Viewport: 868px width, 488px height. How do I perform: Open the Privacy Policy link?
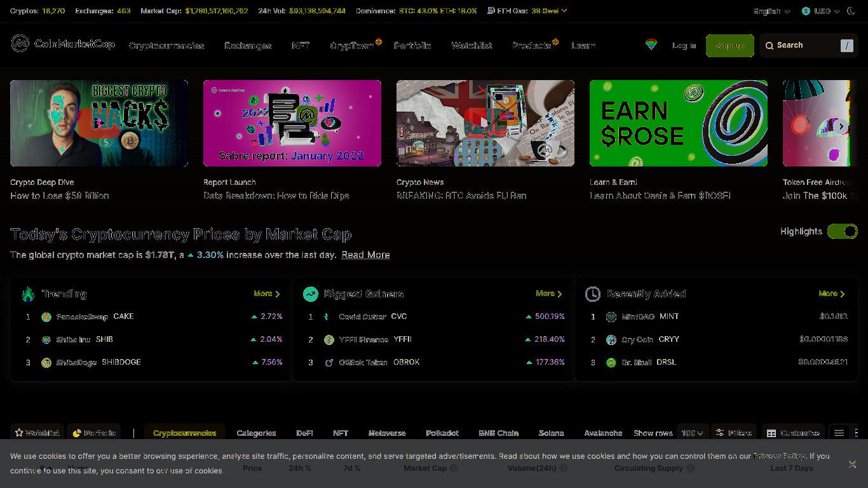point(779,456)
